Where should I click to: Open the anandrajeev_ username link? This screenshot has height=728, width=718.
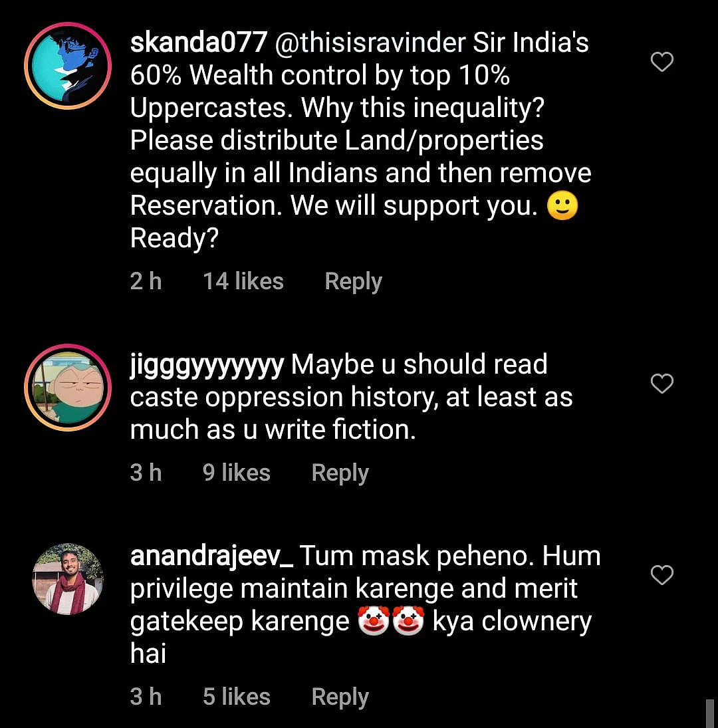click(x=211, y=556)
